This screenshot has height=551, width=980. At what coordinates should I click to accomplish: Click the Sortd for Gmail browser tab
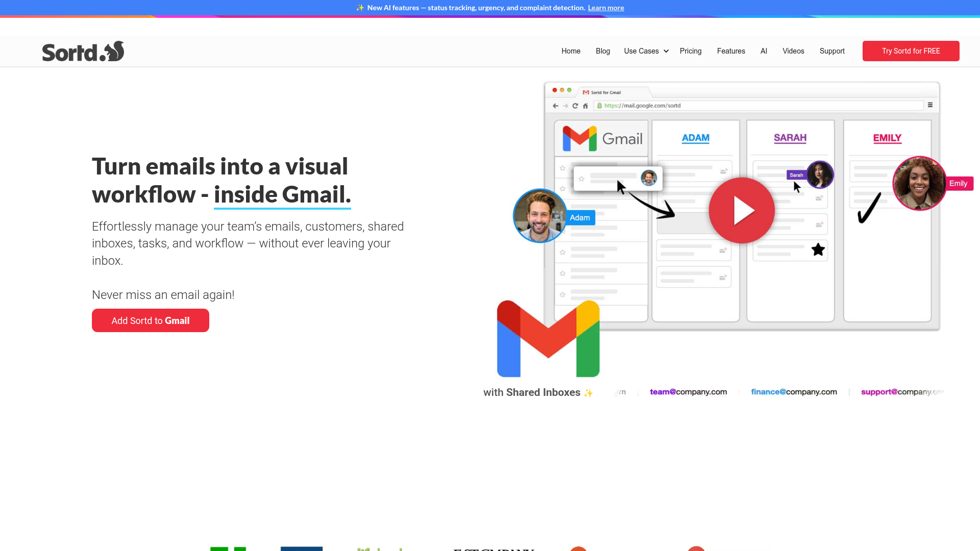pos(615,92)
